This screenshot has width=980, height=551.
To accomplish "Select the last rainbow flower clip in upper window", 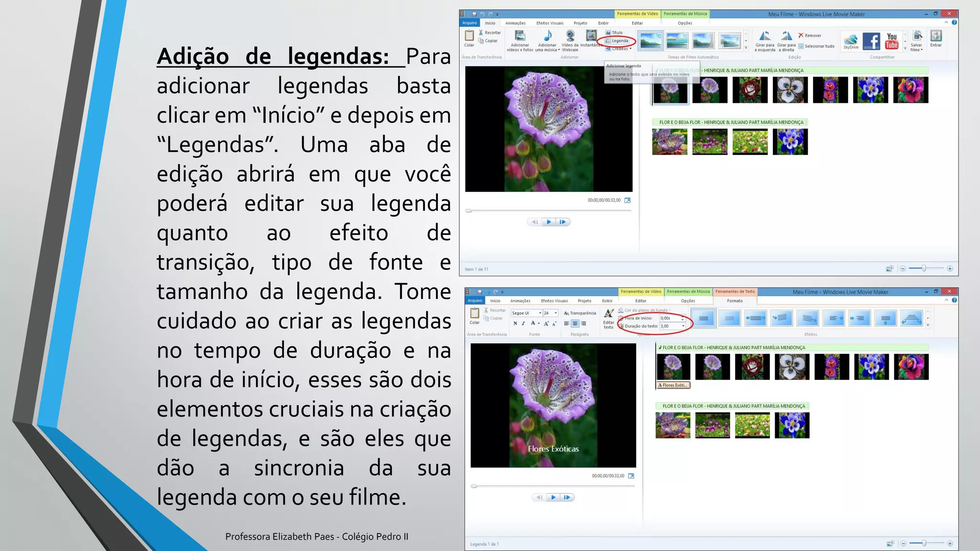I will pyautogui.click(x=911, y=90).
